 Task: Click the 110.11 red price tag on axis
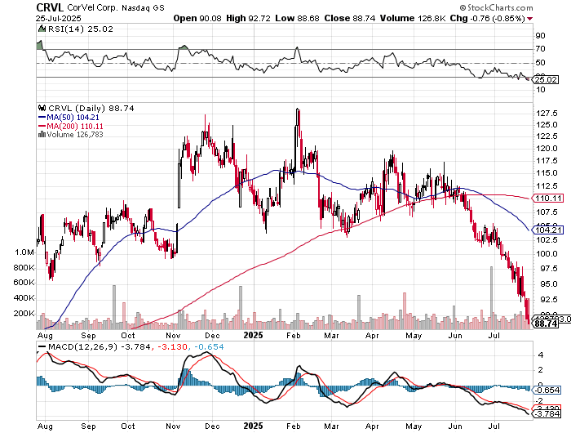click(x=547, y=198)
